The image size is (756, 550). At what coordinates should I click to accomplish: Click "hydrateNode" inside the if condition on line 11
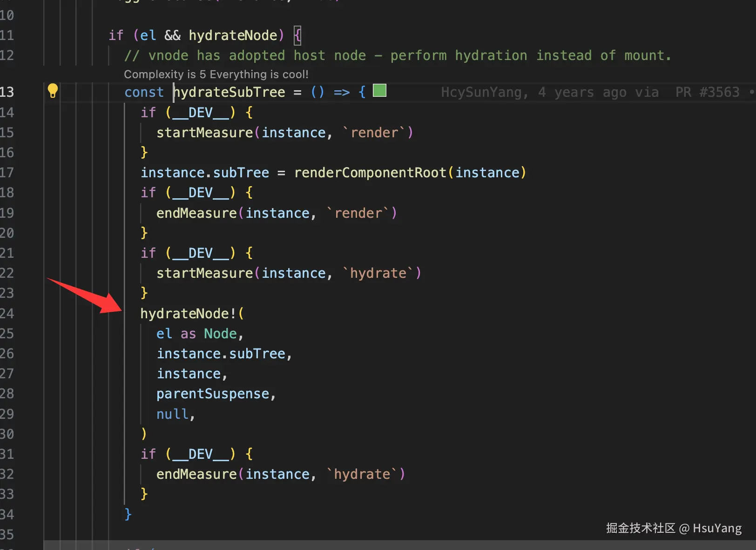233,35
